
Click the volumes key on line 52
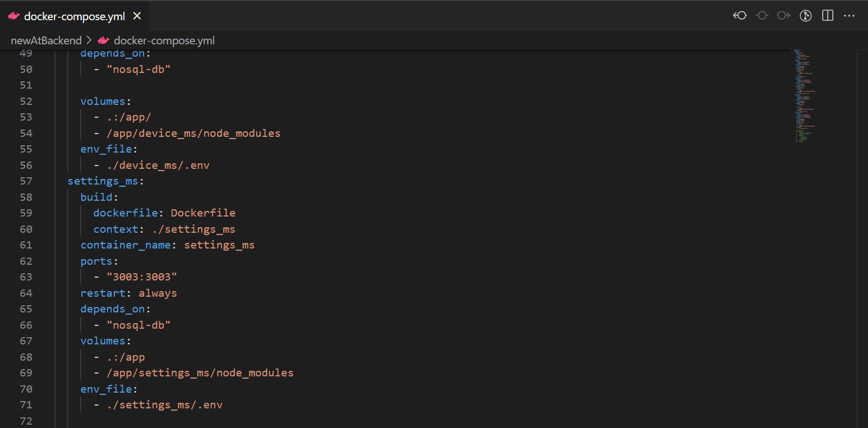point(103,102)
